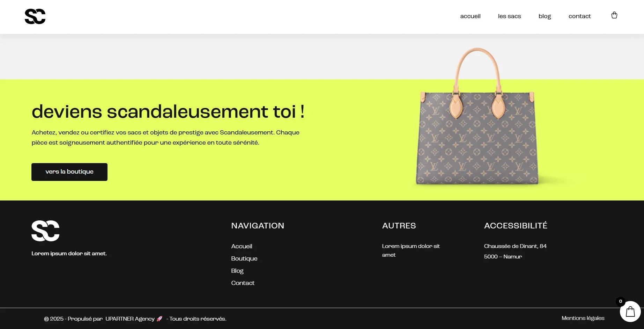Open the footer Blog link
This screenshot has height=329, width=644.
(x=237, y=271)
